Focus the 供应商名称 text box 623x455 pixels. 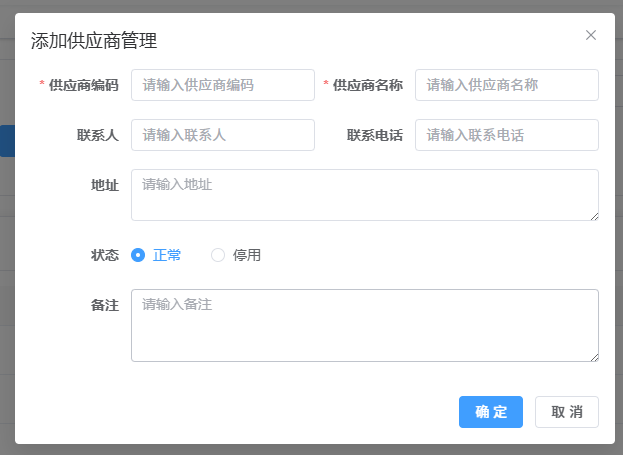(x=506, y=85)
